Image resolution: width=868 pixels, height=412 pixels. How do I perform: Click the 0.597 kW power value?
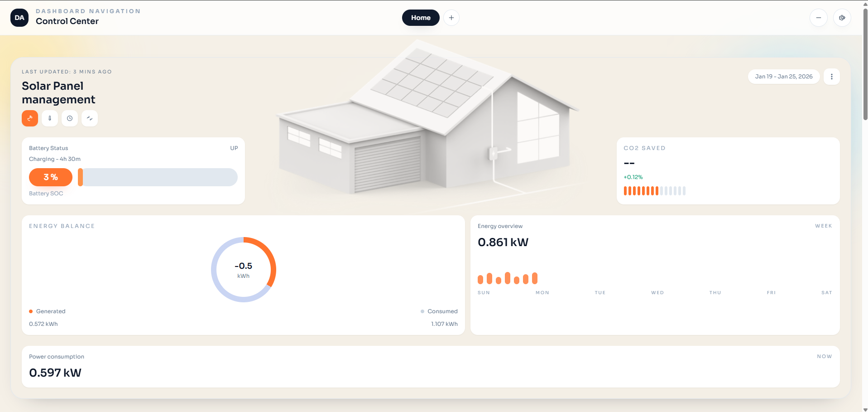(55, 373)
